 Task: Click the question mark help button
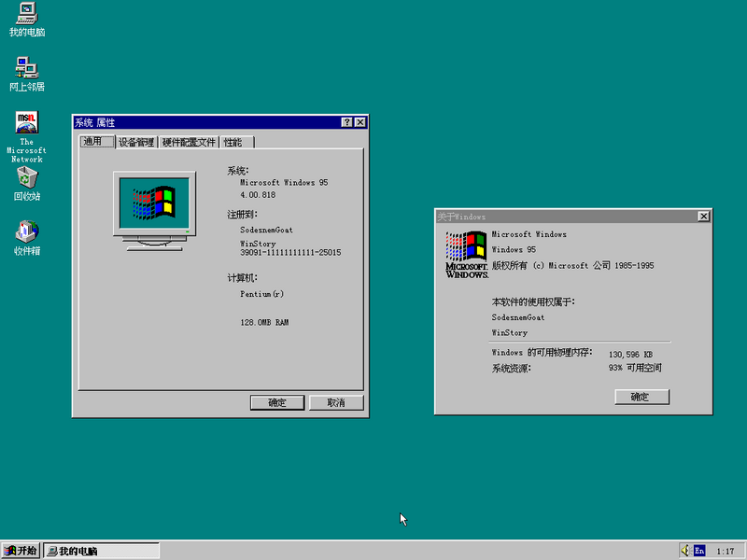346,122
